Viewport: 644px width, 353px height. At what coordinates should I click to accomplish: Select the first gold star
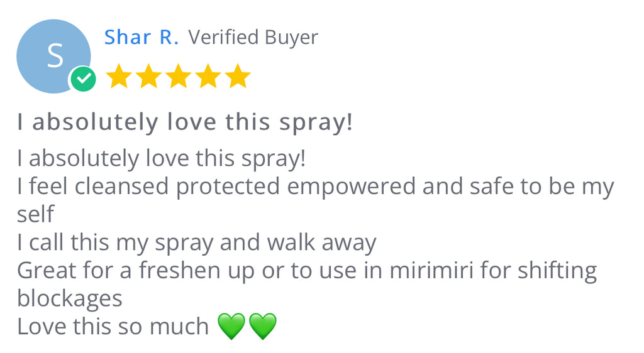[x=119, y=76]
